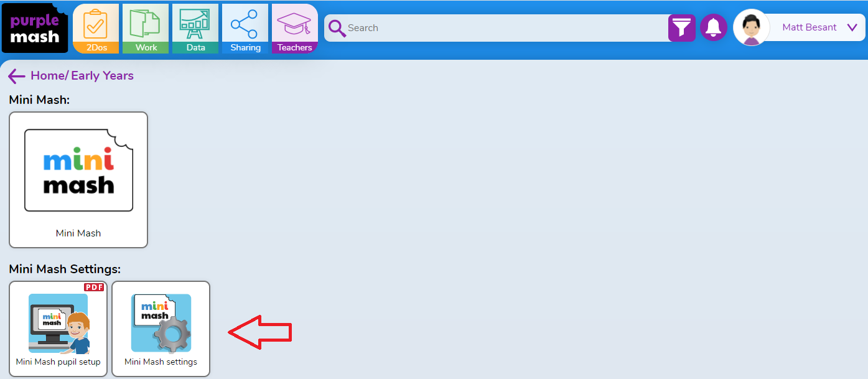
Task: Click the search magnifying glass icon
Action: pos(337,28)
